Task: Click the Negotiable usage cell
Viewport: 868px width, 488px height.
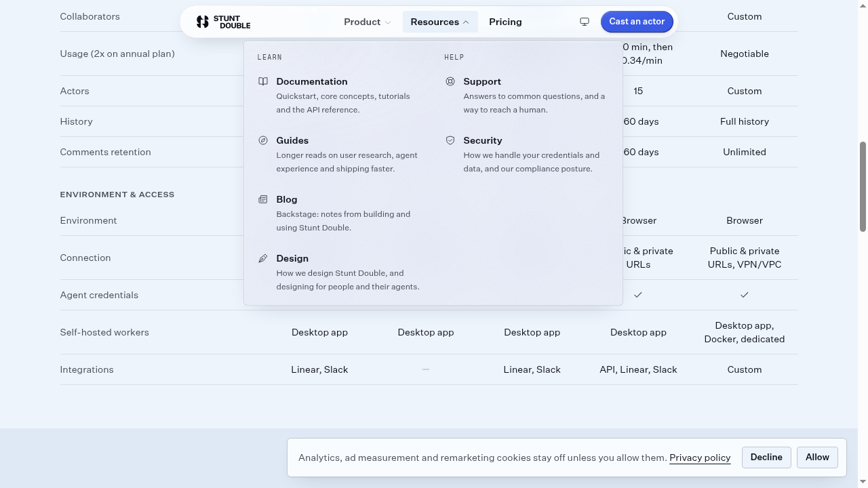Action: [x=745, y=54]
